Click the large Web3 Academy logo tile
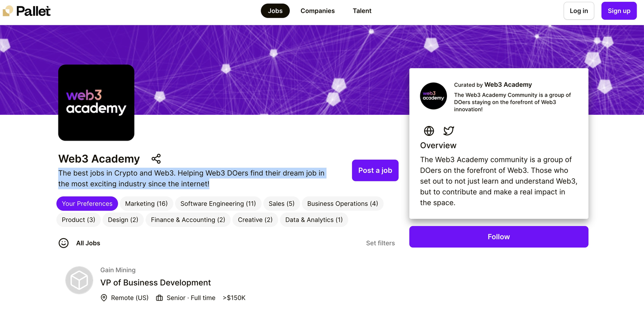This screenshot has width=644, height=313. pyautogui.click(x=96, y=103)
